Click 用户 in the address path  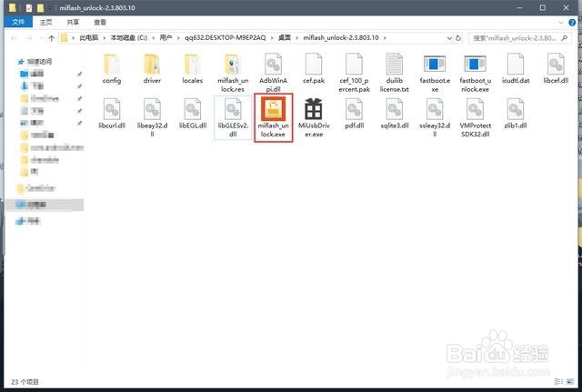(166, 38)
